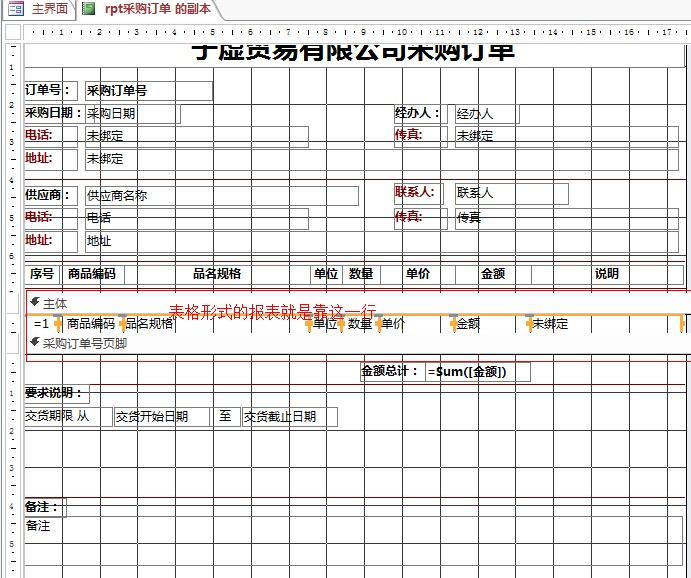The image size is (691, 578).
Task: Click the =1 text box in 主体 row
Action: [x=42, y=324]
